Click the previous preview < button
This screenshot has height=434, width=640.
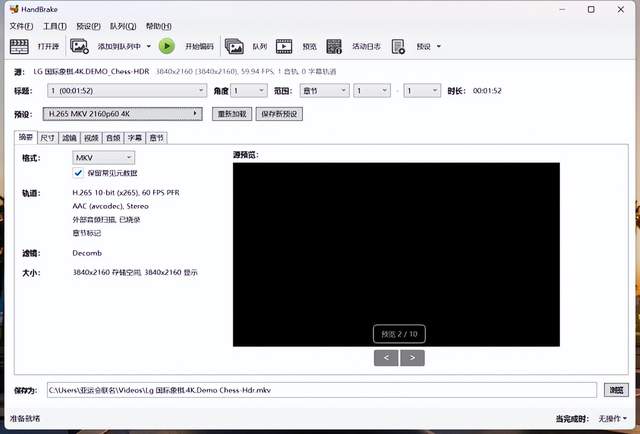coord(386,358)
